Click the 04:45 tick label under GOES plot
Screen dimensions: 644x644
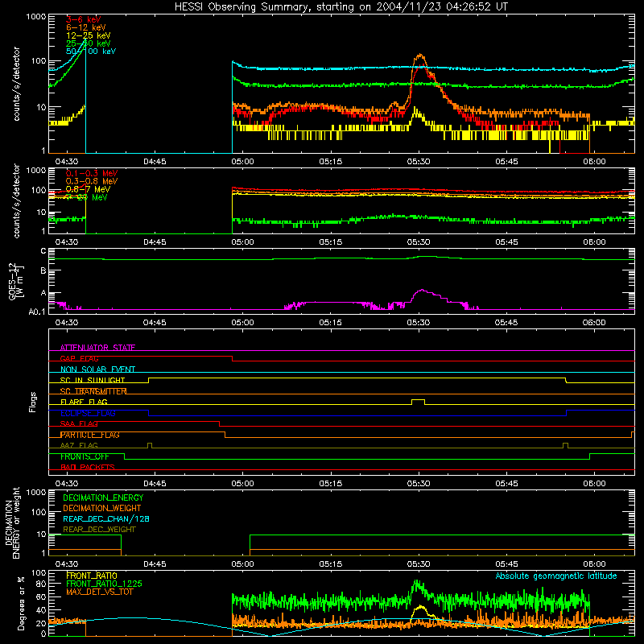(x=155, y=323)
